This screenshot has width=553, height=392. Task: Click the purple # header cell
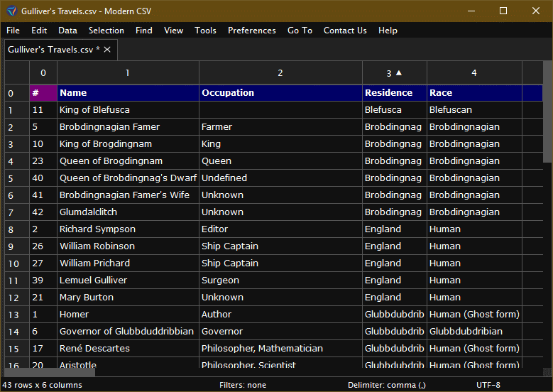(x=43, y=93)
